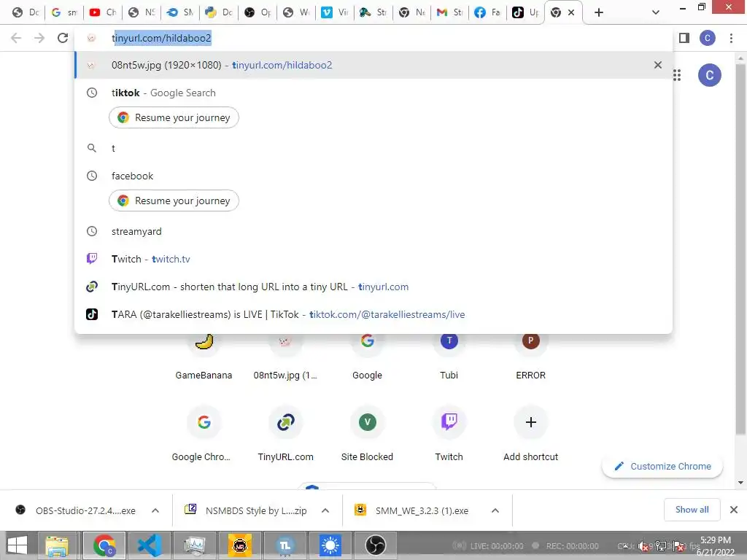
Task: Switch to the Vimeo tab
Action: point(334,12)
